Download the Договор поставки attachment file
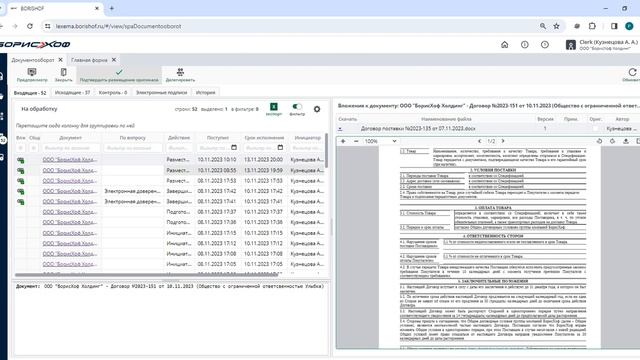The width and height of the screenshot is (640, 360). click(x=340, y=129)
